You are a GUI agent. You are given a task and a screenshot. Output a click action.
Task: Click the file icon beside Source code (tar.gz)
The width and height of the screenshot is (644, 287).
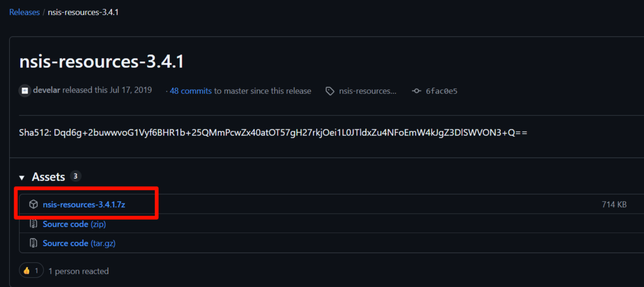tap(34, 243)
